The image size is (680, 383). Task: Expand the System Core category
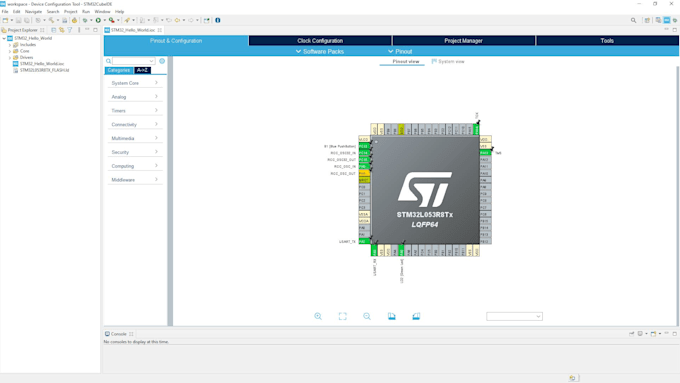pyautogui.click(x=134, y=83)
